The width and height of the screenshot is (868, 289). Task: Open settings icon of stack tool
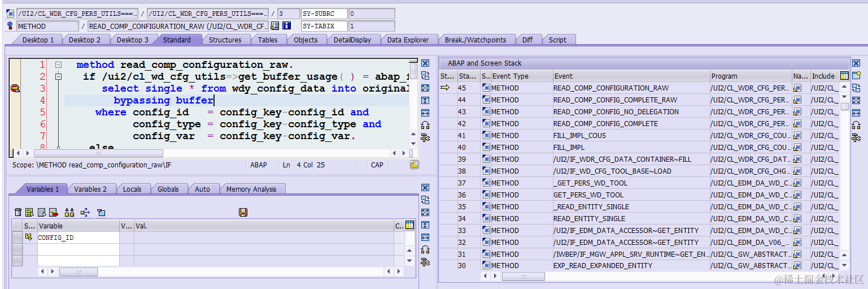pos(856,137)
